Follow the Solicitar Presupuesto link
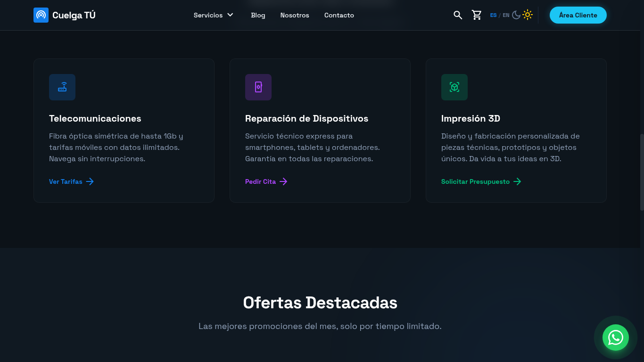 click(x=481, y=181)
